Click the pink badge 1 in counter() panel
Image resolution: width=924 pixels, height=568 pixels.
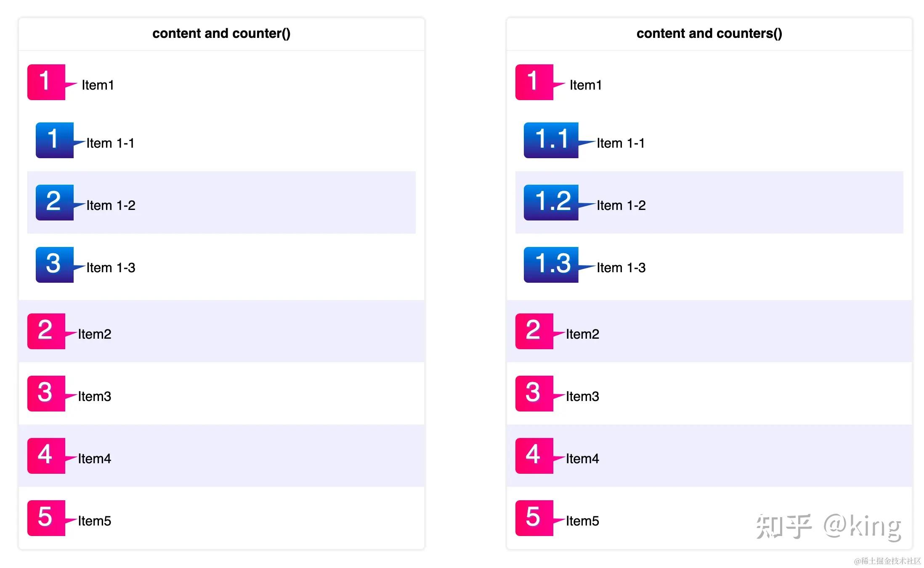(x=46, y=82)
